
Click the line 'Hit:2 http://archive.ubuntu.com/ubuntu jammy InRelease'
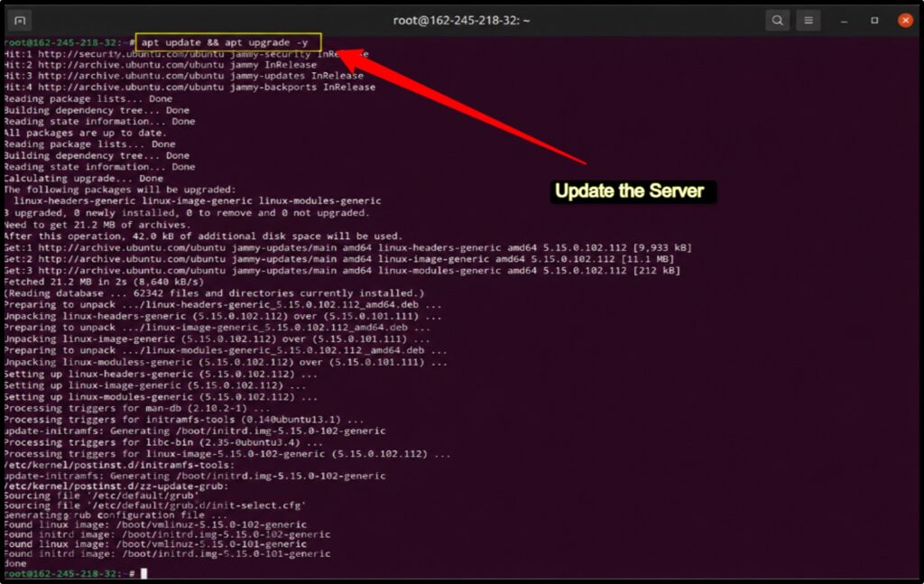161,65
